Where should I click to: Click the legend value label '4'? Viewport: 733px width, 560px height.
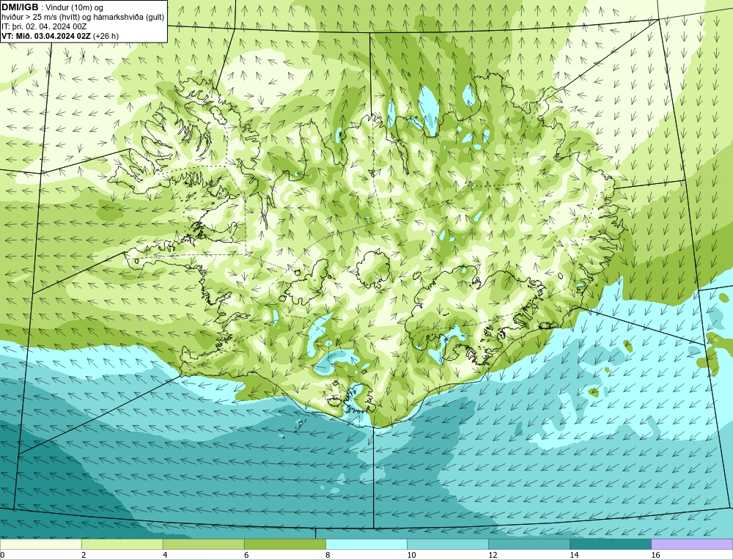(165, 555)
